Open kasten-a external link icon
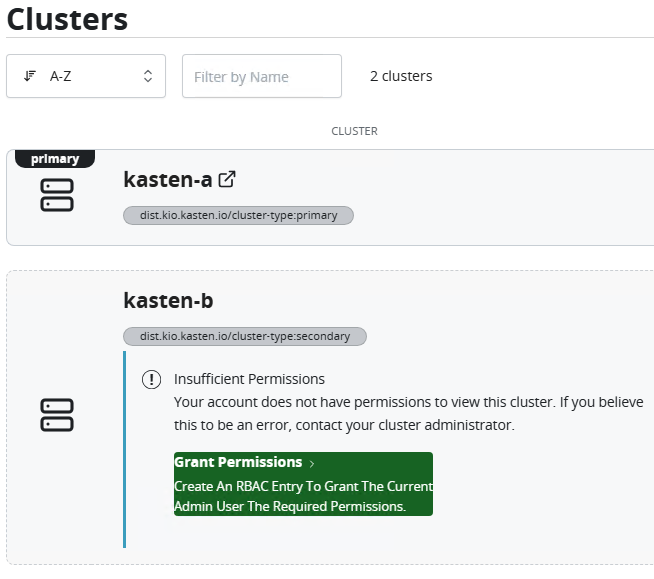The height and width of the screenshot is (579, 654). [x=227, y=179]
